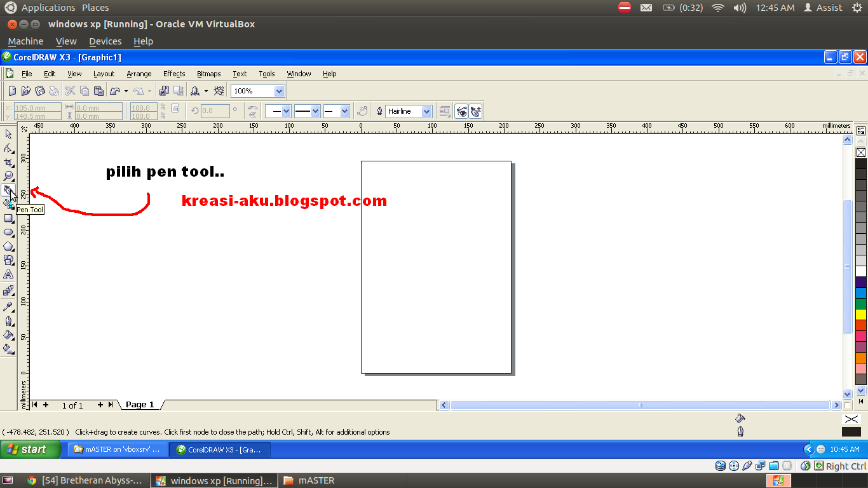Open the Arrange menu

[139, 74]
